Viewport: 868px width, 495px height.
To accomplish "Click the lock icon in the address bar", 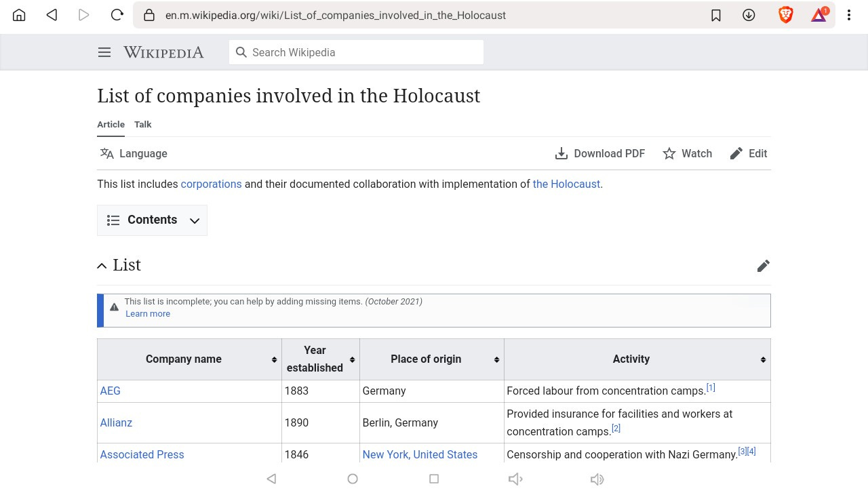I will pos(150,15).
